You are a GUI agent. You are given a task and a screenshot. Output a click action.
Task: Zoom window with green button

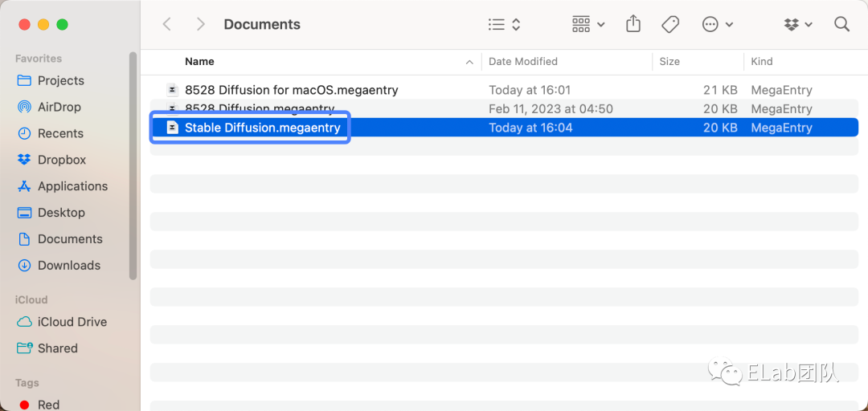(62, 24)
